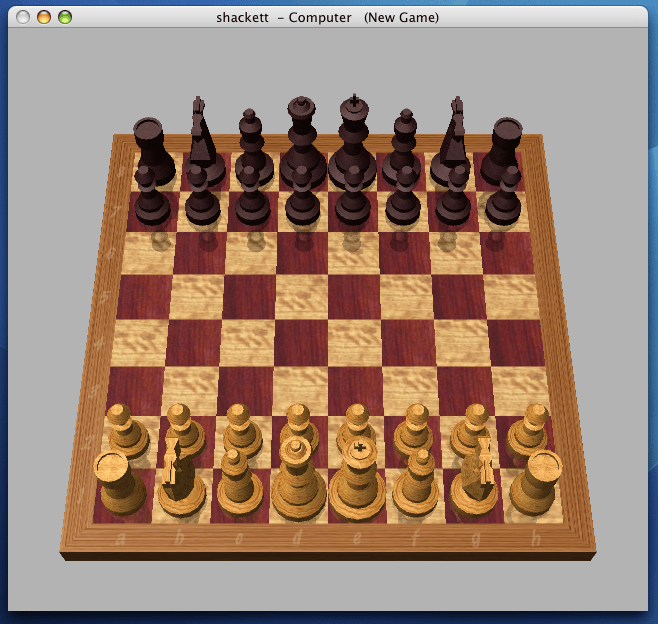Zoom the chess window with green button

[x=65, y=17]
